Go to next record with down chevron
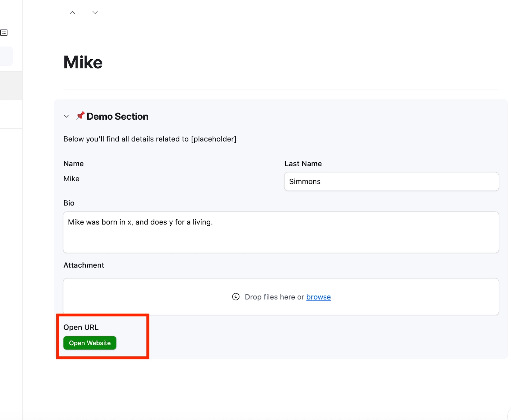Image resolution: width=511 pixels, height=420 pixels. (95, 12)
